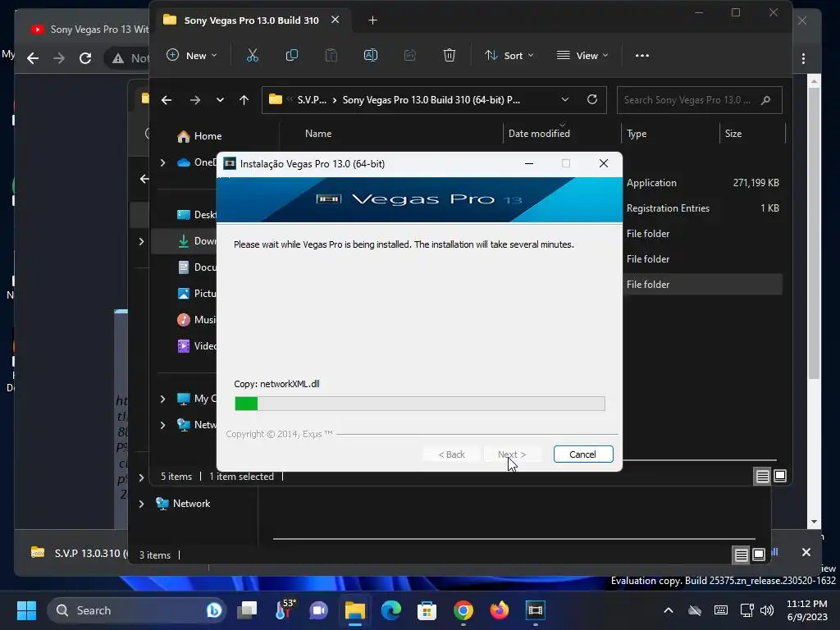Select the file row sized 271,199 KB
The image size is (840, 630).
(x=702, y=183)
